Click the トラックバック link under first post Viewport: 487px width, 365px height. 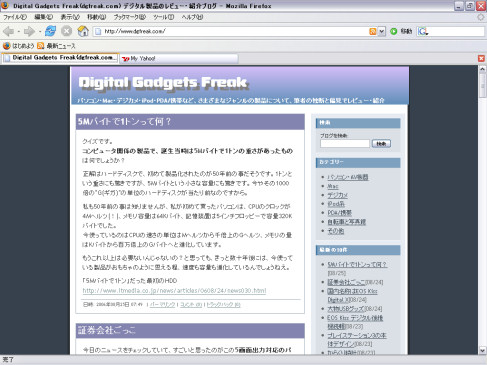coord(223,304)
